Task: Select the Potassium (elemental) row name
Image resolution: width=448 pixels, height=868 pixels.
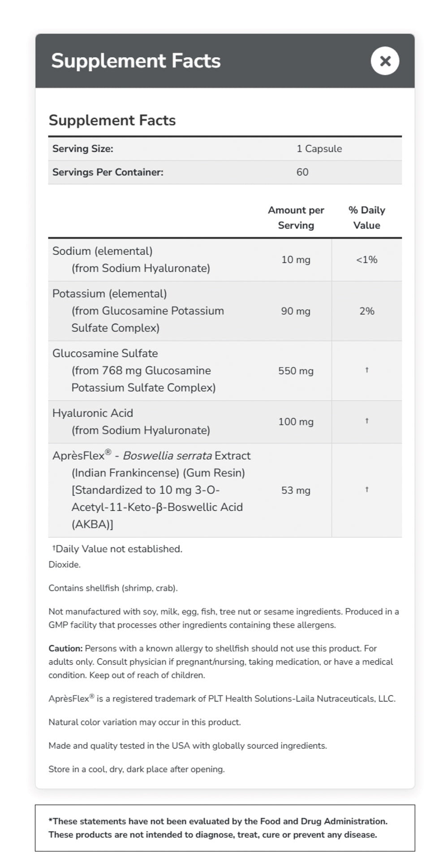Action: 109,294
